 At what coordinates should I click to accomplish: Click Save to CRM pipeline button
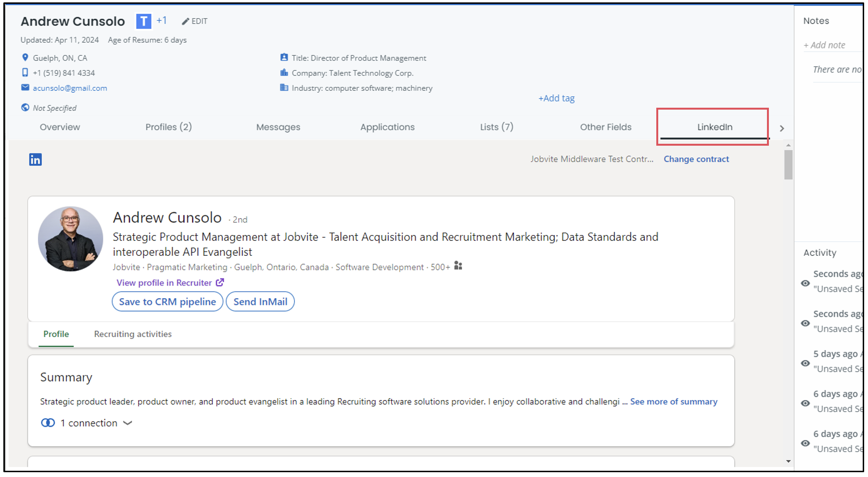167,301
